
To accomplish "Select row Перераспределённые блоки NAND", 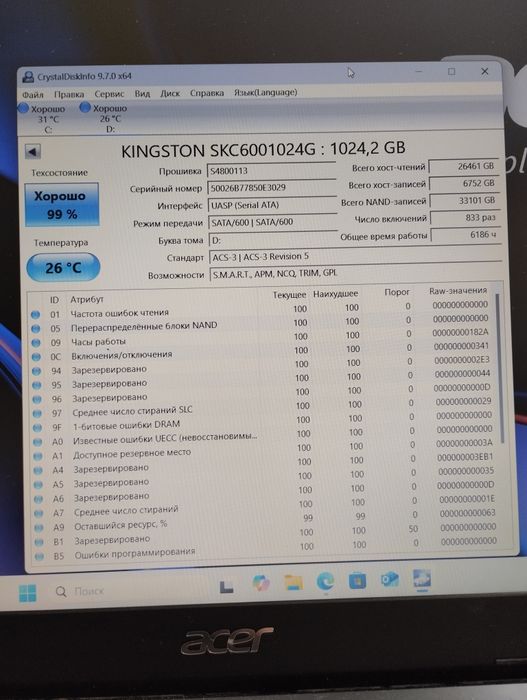I will 260,325.
